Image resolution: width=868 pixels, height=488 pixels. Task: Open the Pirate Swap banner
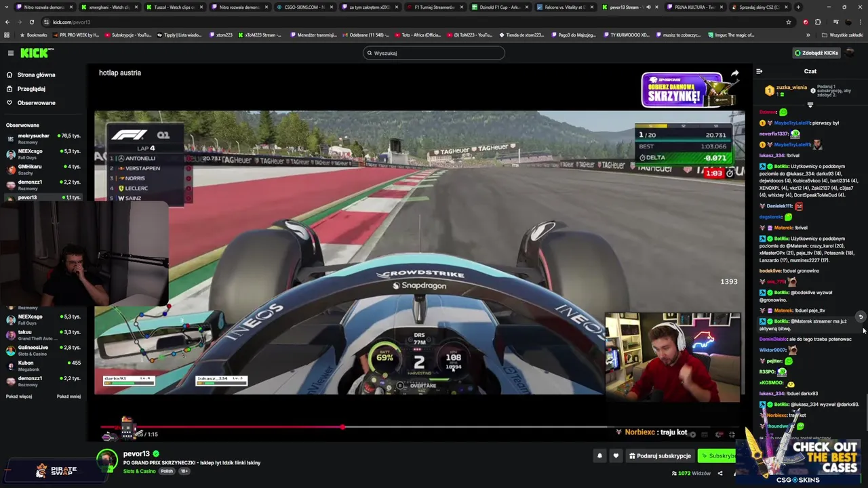(x=56, y=470)
